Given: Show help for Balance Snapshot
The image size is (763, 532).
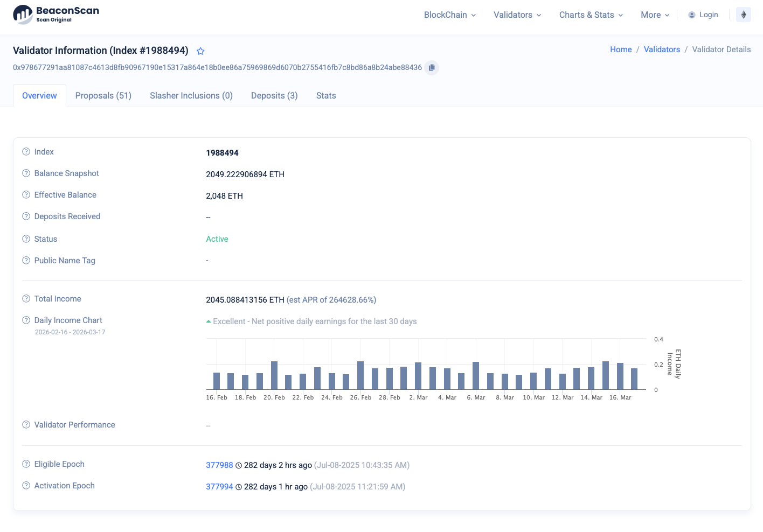Looking at the screenshot, I should [26, 173].
